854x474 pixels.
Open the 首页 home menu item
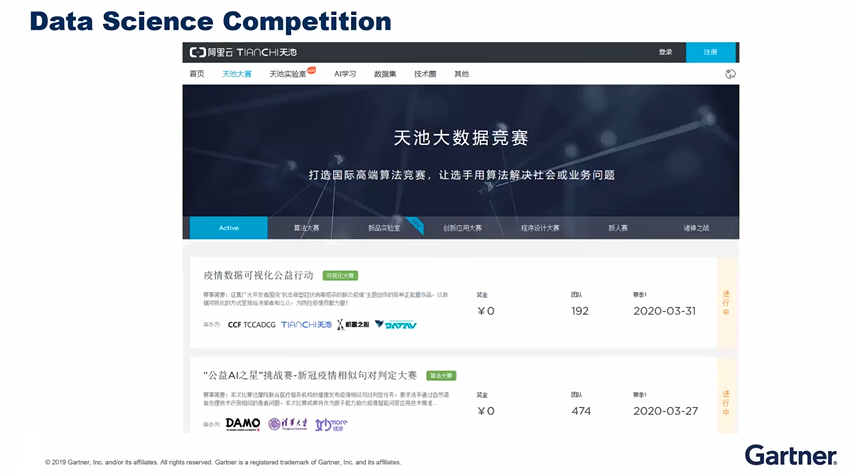[x=197, y=74]
